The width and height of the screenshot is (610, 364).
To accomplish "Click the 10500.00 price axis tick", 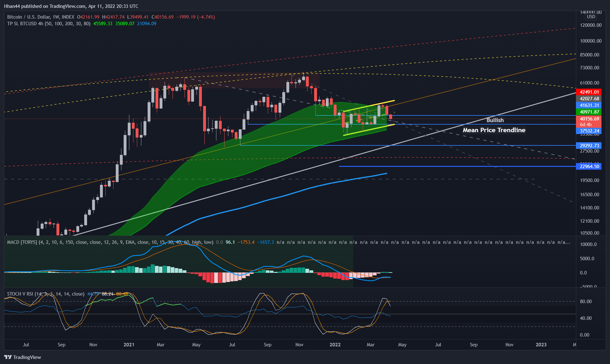I will [x=589, y=233].
